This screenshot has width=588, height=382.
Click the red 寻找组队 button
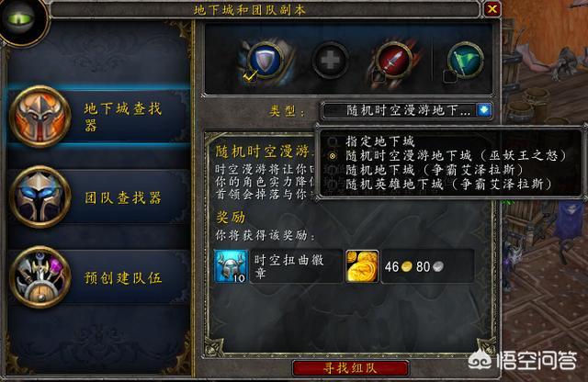point(350,368)
